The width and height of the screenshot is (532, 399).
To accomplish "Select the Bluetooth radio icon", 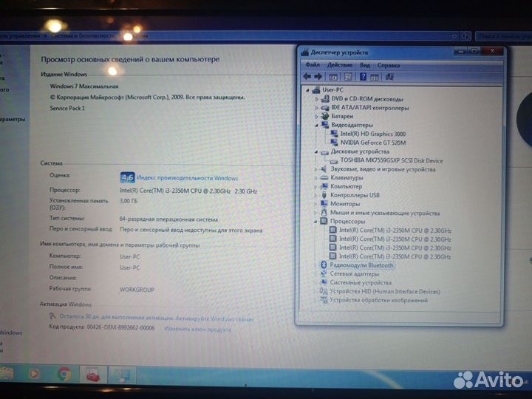I will click(x=324, y=265).
